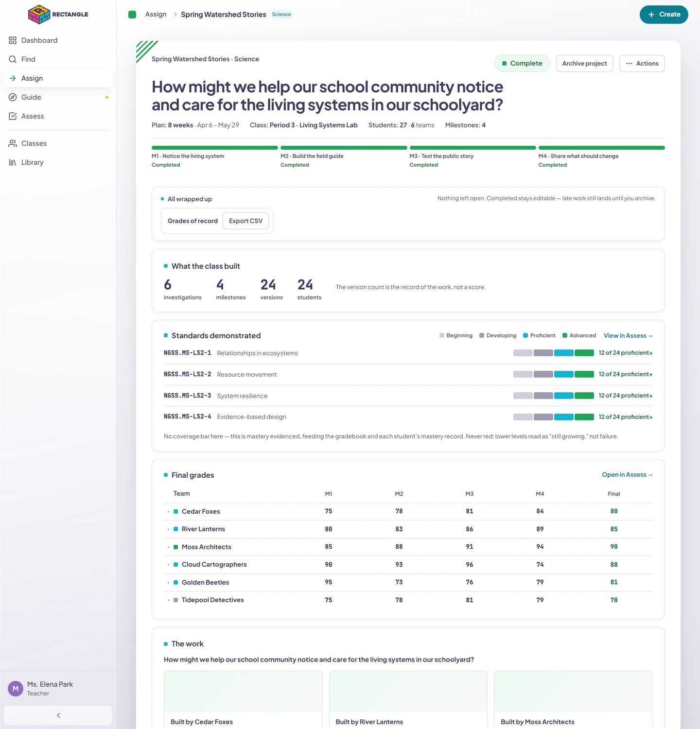Click the plus icon on Create
Viewport: 700px width, 729px height.
(651, 15)
